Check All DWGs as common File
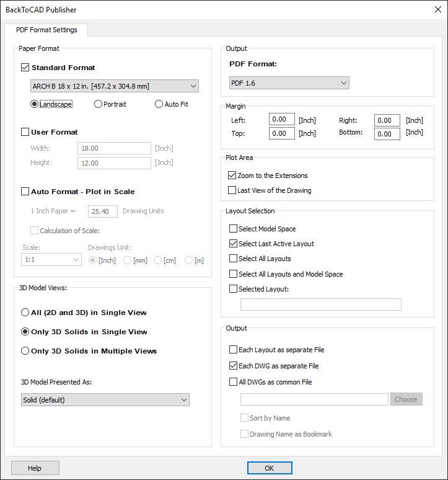Viewport: 448px width, 480px height. (234, 382)
